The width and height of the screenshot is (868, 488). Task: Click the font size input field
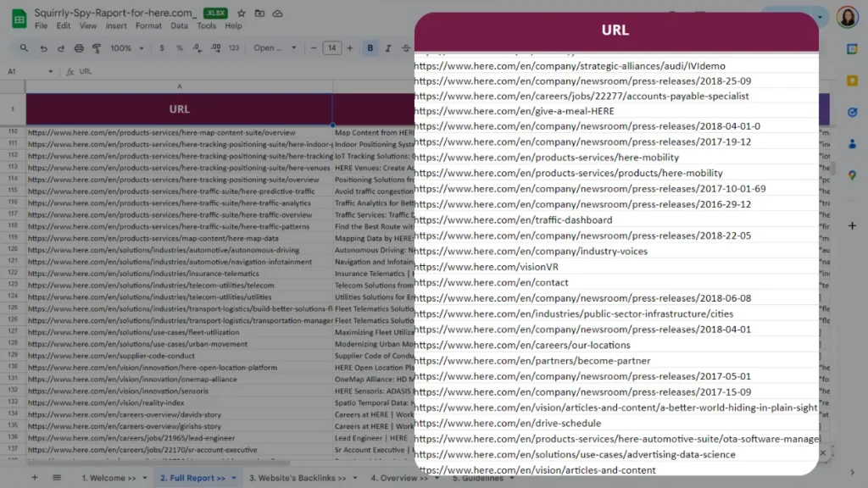pos(331,48)
